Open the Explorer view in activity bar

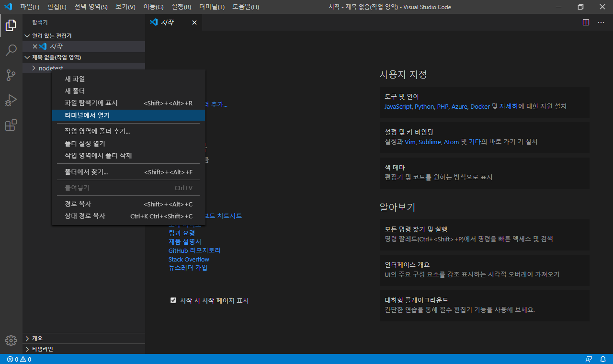coord(11,25)
